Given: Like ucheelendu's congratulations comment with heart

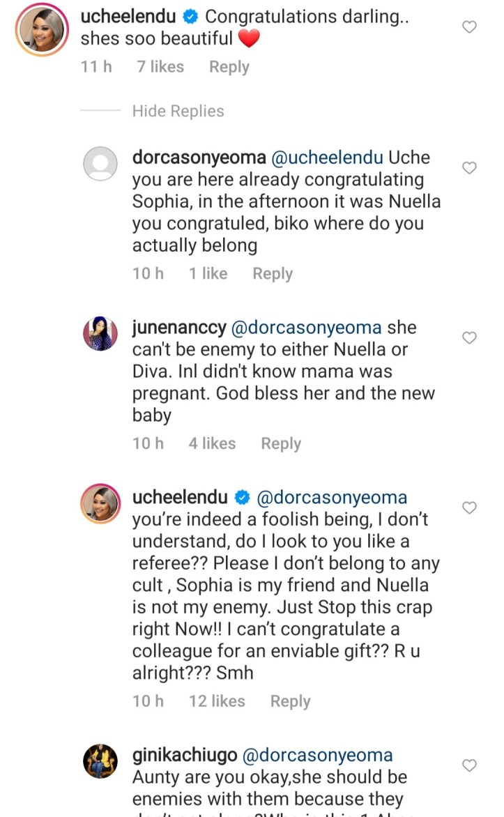Looking at the screenshot, I should click(470, 27).
